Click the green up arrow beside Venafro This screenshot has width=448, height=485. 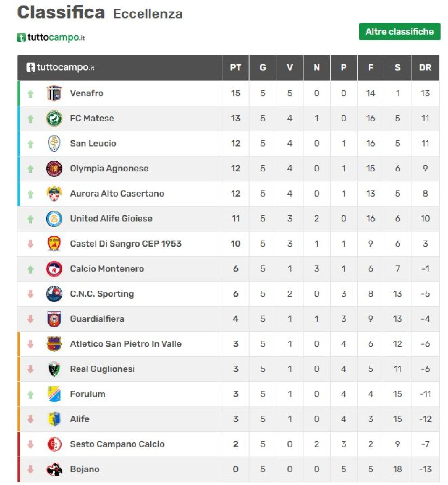tap(30, 94)
